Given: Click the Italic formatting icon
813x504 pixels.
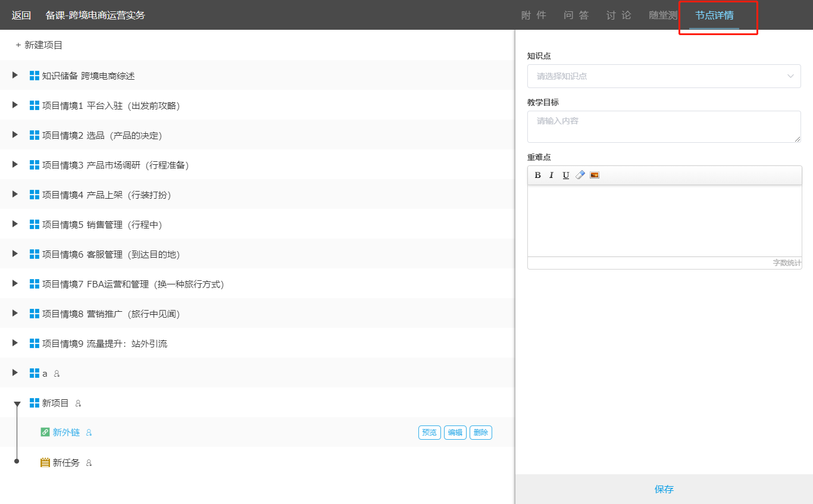Looking at the screenshot, I should click(x=551, y=175).
